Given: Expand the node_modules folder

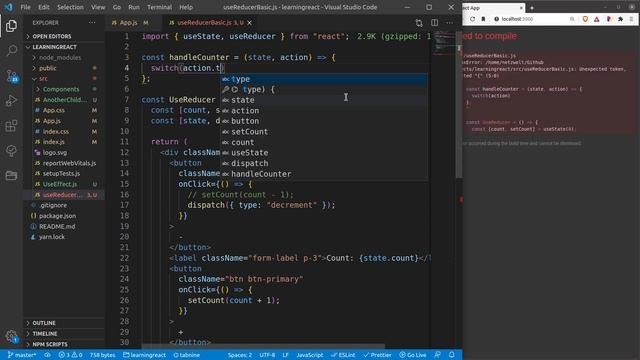Looking at the screenshot, I should tap(60, 58).
